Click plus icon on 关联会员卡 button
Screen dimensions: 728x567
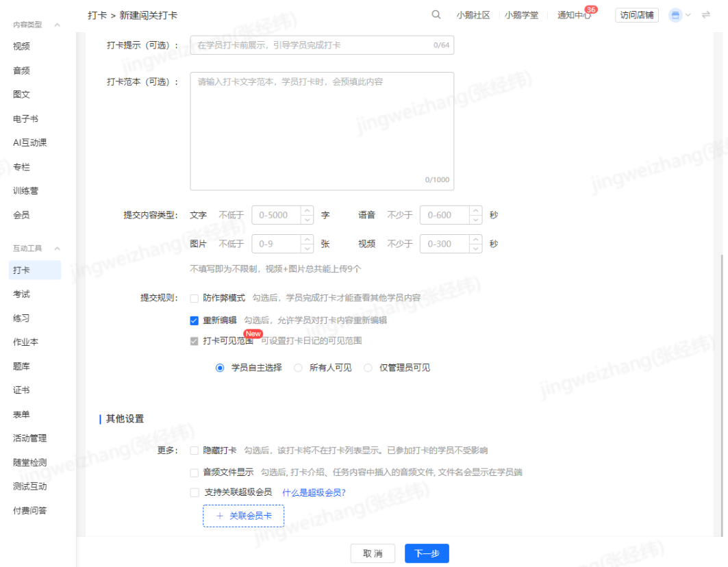click(220, 516)
